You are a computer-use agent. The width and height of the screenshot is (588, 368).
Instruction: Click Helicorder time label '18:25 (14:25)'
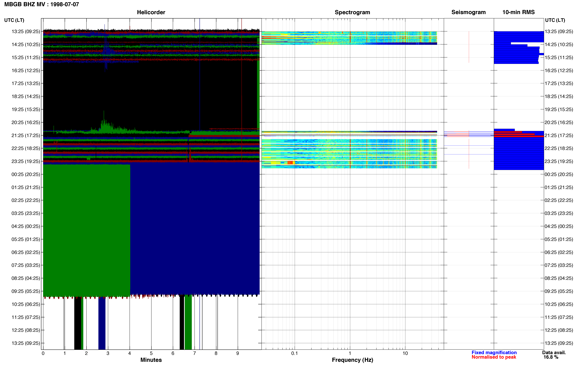pos(26,96)
